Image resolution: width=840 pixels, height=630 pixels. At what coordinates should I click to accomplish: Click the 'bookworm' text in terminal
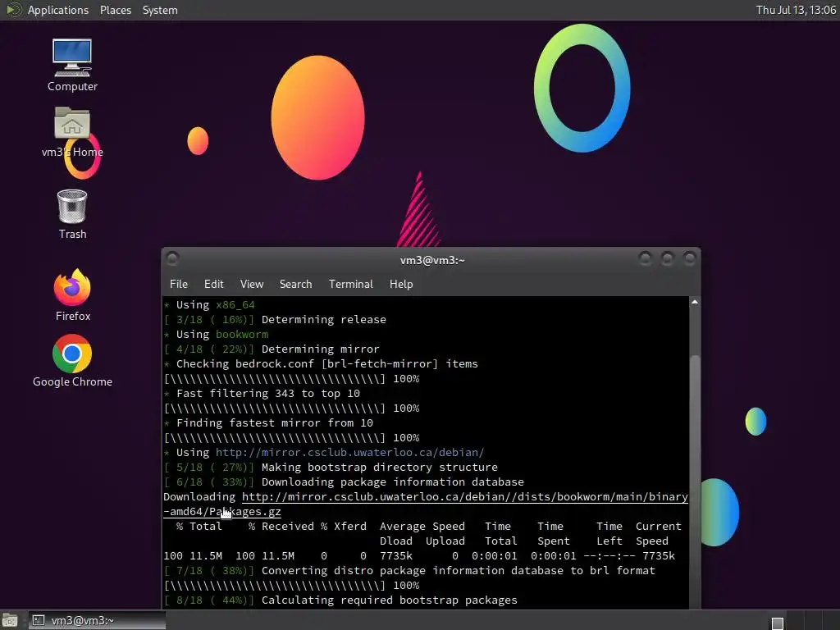(x=242, y=335)
